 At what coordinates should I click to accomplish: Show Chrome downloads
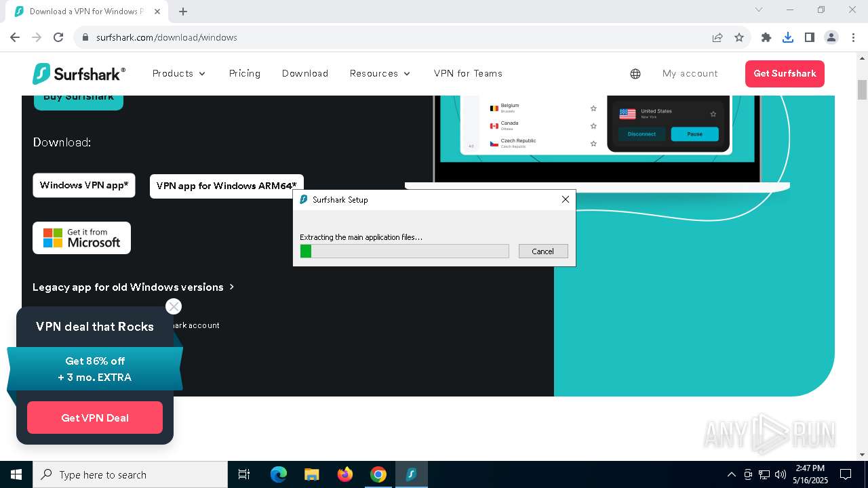[x=788, y=37]
